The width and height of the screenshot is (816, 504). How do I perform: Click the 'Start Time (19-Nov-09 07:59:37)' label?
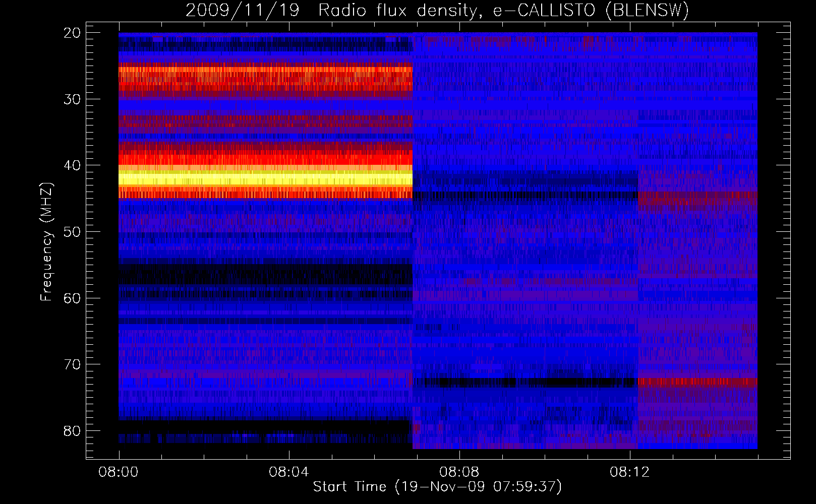click(x=437, y=487)
